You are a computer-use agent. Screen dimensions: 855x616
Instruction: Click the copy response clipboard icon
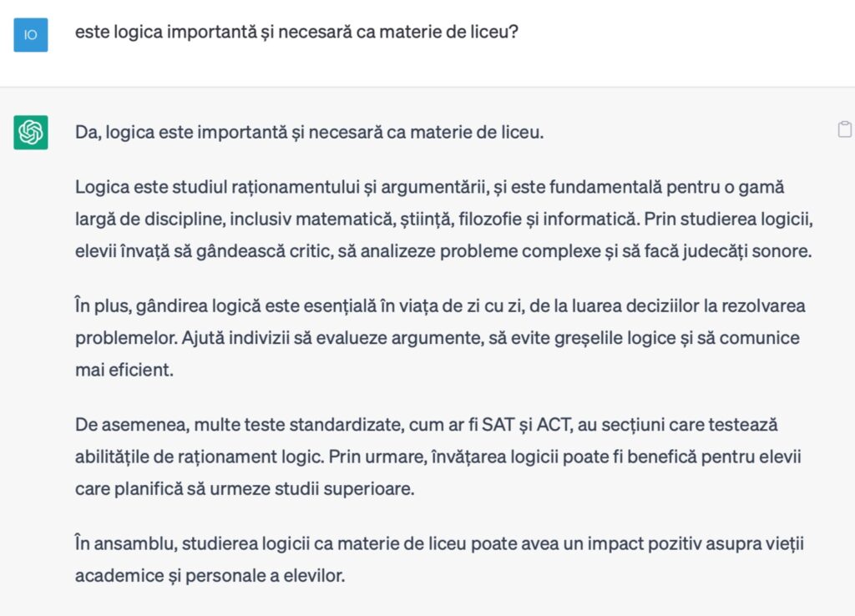(844, 129)
